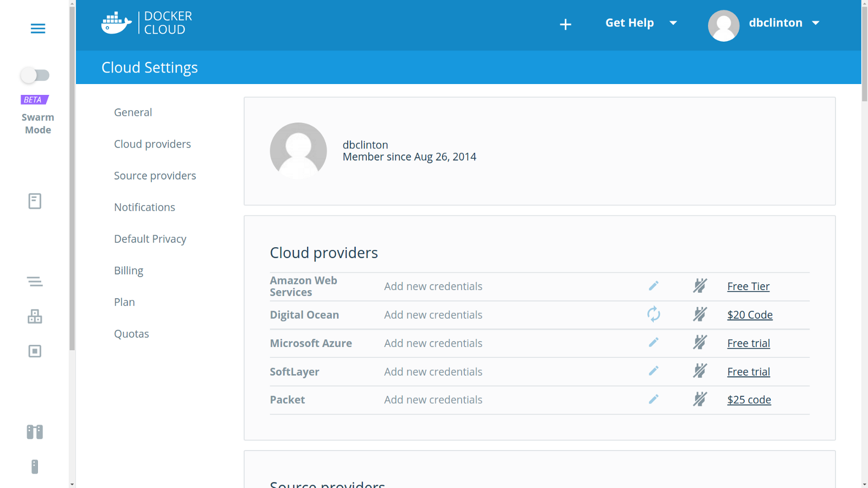Screen dimensions: 868x488
Task: Click the $20 Code link
Action: (750, 315)
